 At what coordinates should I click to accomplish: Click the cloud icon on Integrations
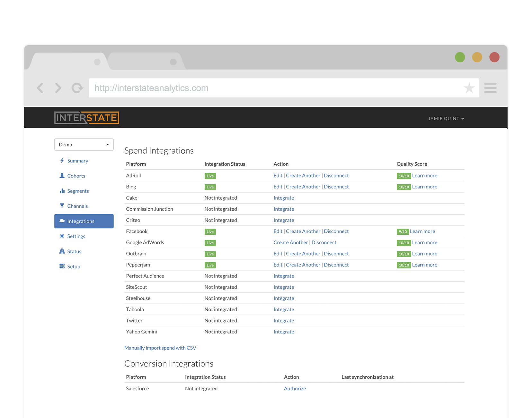point(62,221)
